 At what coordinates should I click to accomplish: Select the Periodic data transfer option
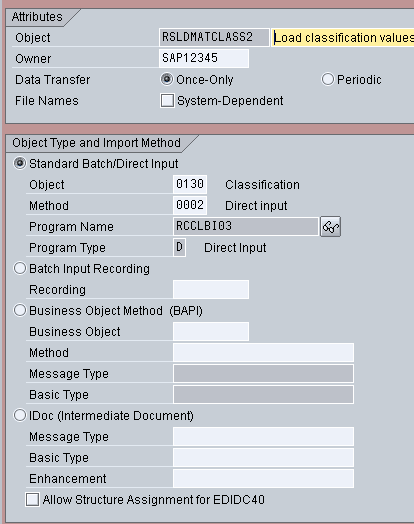(x=327, y=80)
